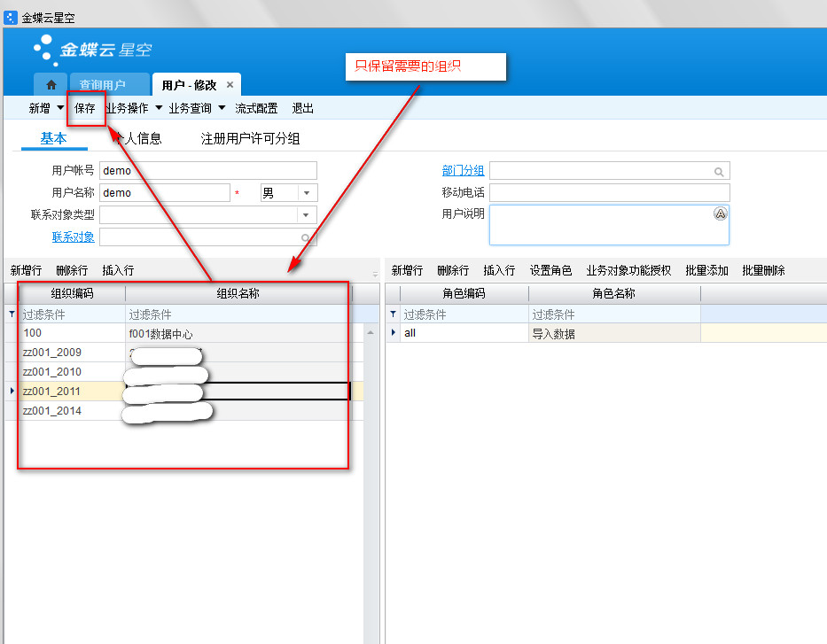Go to the home tab icon
Image resolution: width=827 pixels, height=644 pixels.
pyautogui.click(x=51, y=85)
